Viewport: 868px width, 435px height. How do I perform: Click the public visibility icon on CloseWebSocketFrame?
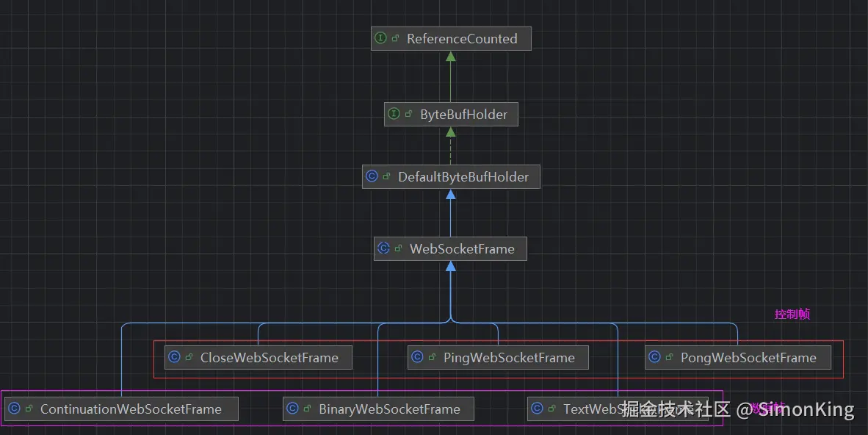[x=189, y=357]
